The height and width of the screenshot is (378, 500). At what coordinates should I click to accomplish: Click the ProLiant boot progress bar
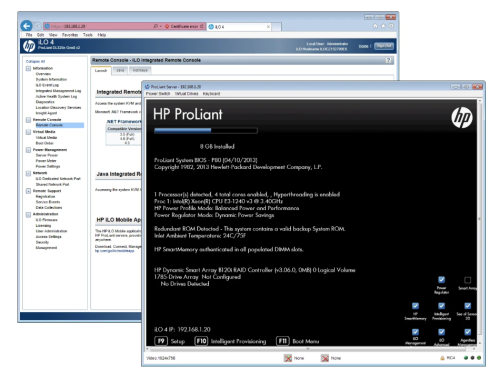coord(206,131)
